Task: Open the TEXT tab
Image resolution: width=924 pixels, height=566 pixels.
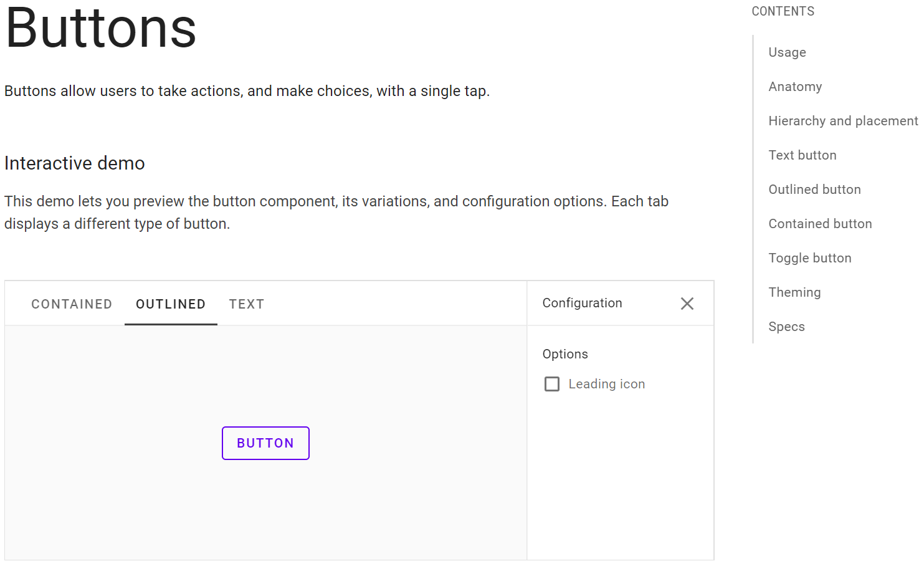Action: (x=247, y=304)
